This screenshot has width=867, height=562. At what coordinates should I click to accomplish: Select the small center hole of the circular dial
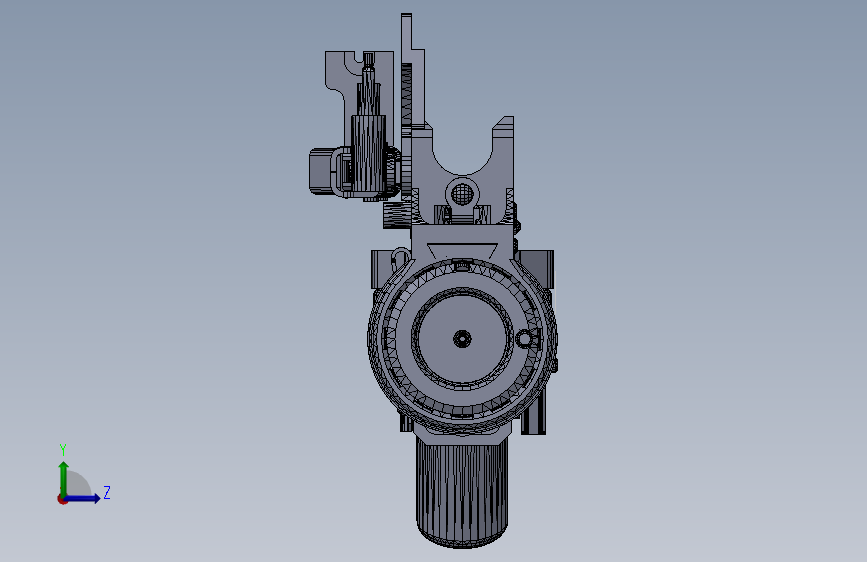[x=462, y=339]
